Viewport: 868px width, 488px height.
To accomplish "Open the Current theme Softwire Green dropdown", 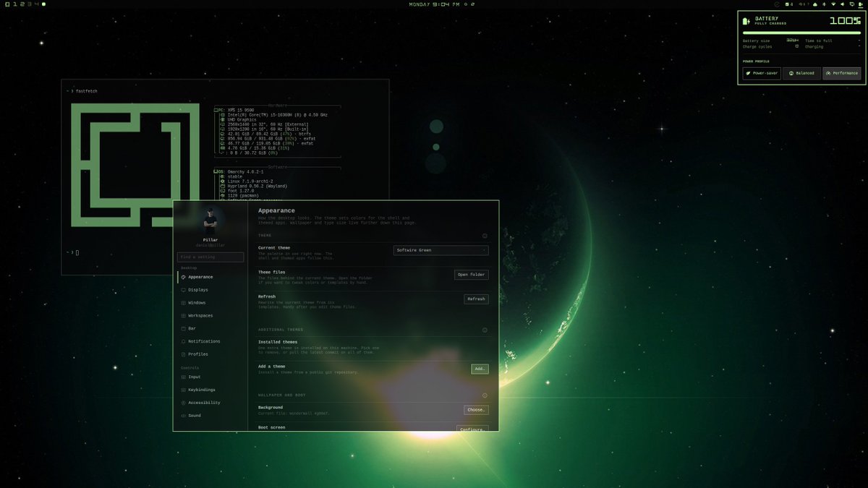I will [441, 250].
